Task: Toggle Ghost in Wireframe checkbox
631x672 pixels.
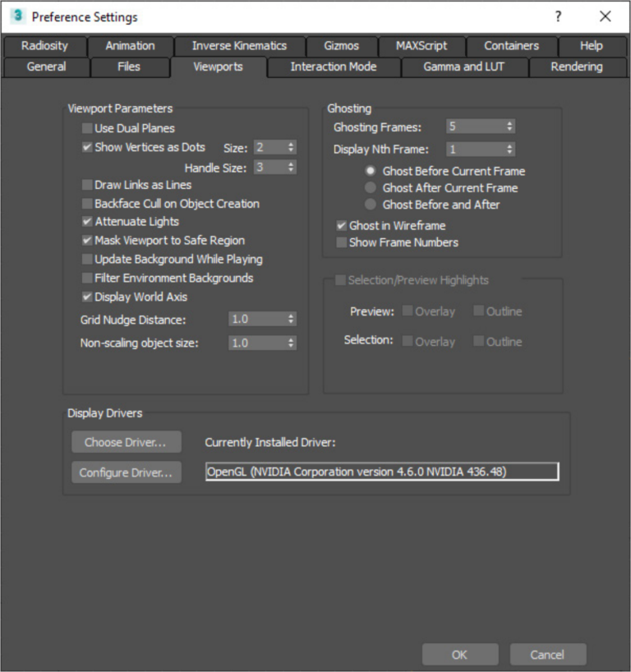Action: point(341,225)
